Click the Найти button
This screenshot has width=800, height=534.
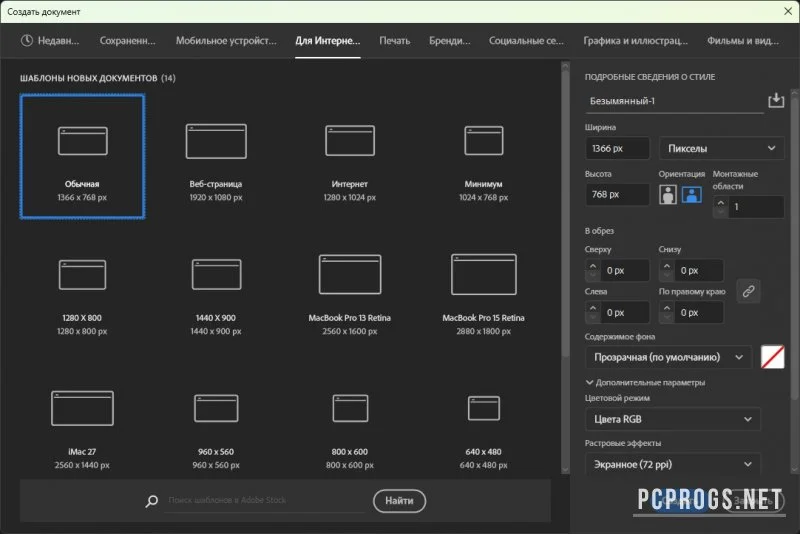click(x=399, y=501)
